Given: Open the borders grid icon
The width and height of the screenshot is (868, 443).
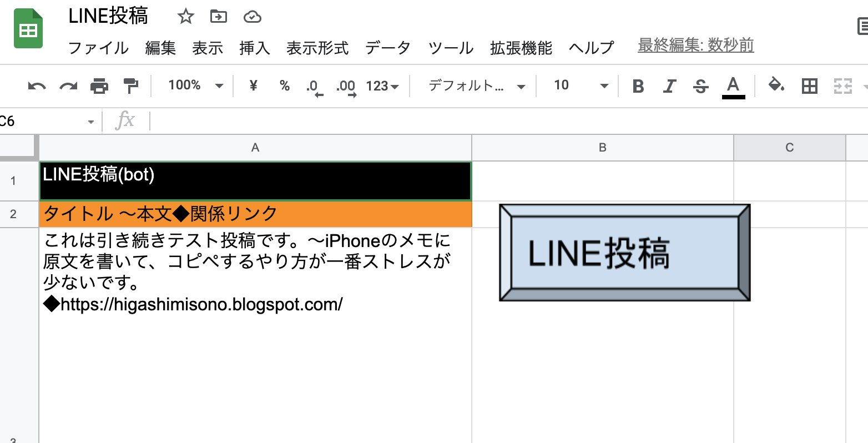Looking at the screenshot, I should (x=810, y=86).
